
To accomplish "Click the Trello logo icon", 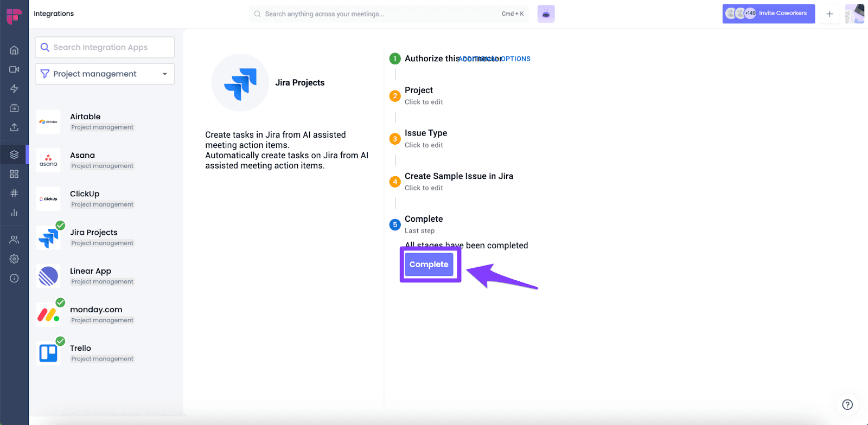I will pyautogui.click(x=48, y=353).
